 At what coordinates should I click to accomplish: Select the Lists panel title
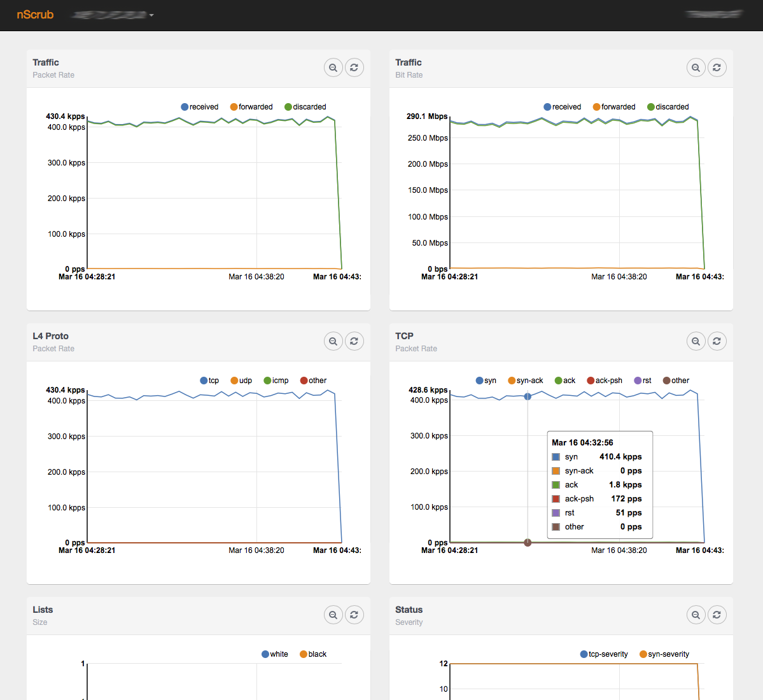coord(43,610)
